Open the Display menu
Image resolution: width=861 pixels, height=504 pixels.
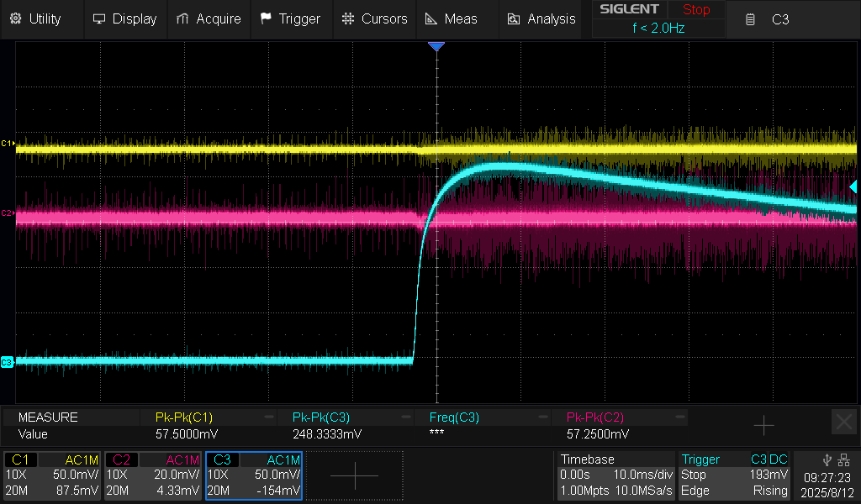tap(124, 18)
